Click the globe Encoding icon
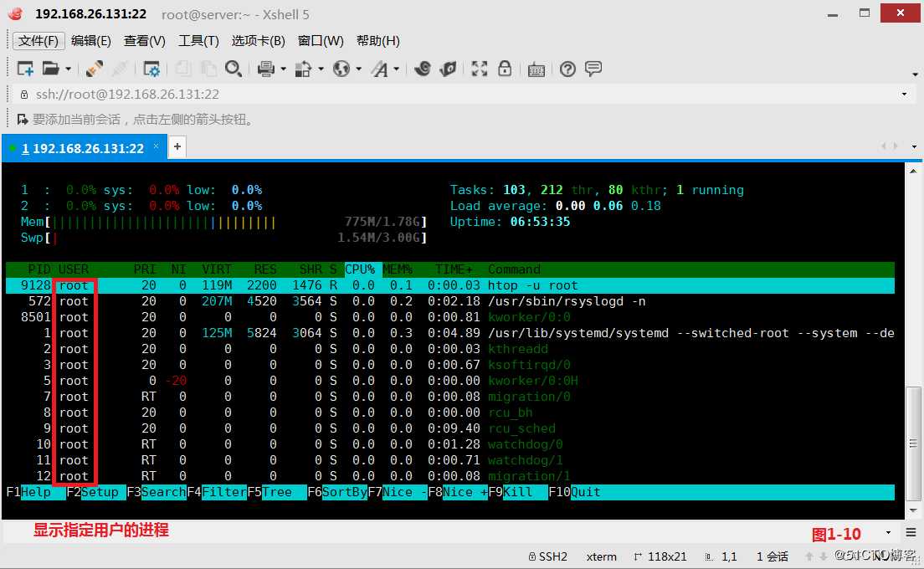Image resolution: width=924 pixels, height=569 pixels. 341,69
